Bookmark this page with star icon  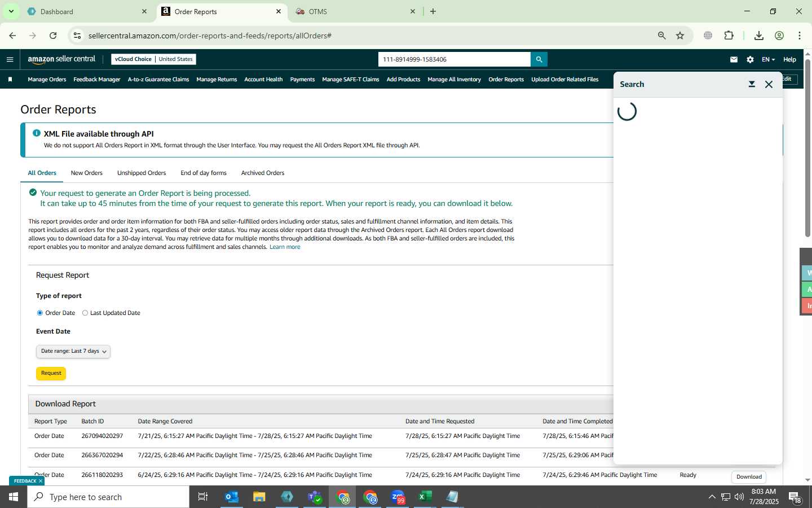coord(680,36)
